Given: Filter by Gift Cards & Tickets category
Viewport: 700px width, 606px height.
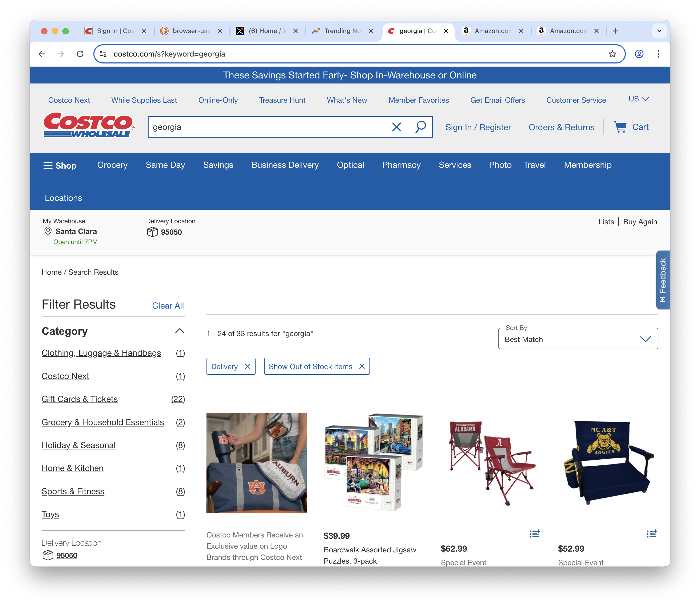Looking at the screenshot, I should click(x=79, y=399).
